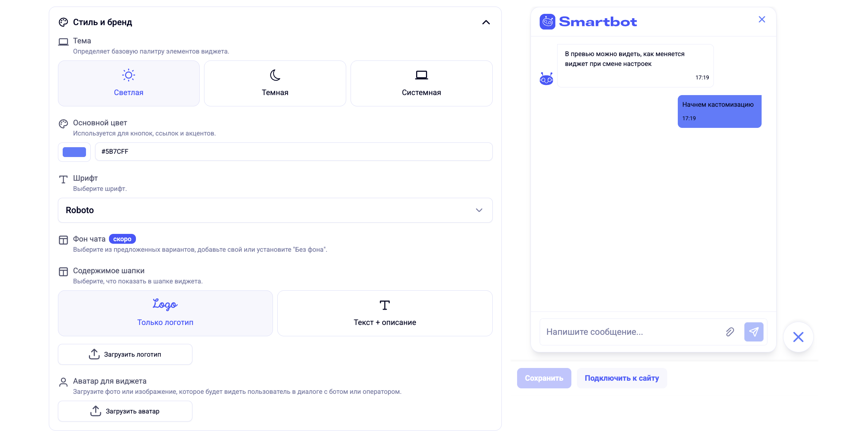
Task: Choose Текст + описание header content
Action: pyautogui.click(x=385, y=313)
